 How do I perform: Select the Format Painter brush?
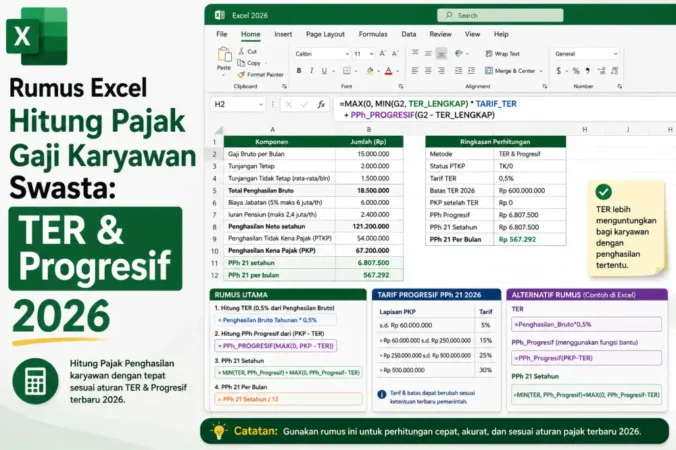(x=241, y=75)
